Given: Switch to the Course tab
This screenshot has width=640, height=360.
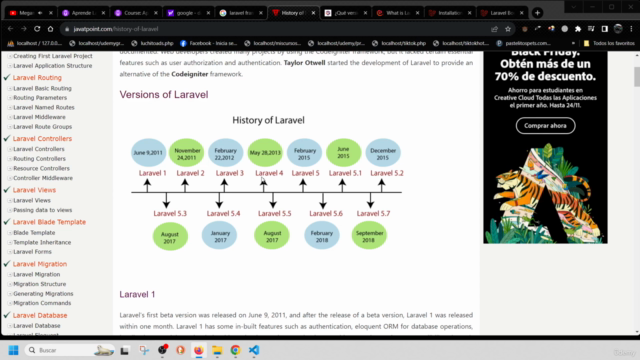Looking at the screenshot, I should point(136,13).
